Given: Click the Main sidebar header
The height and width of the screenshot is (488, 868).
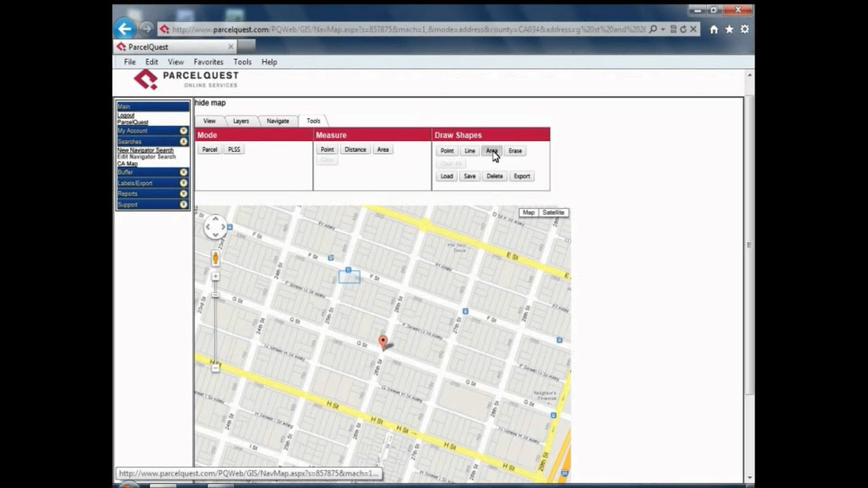Looking at the screenshot, I should [153, 106].
